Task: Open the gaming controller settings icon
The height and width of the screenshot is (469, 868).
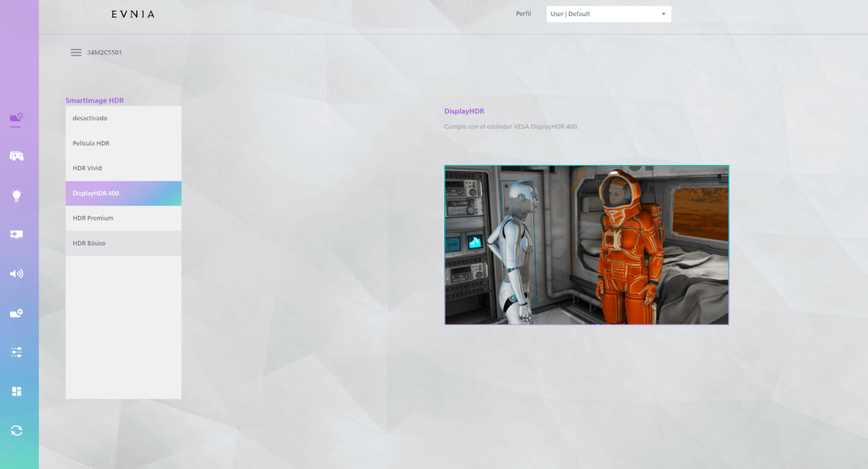Action: pos(16,156)
